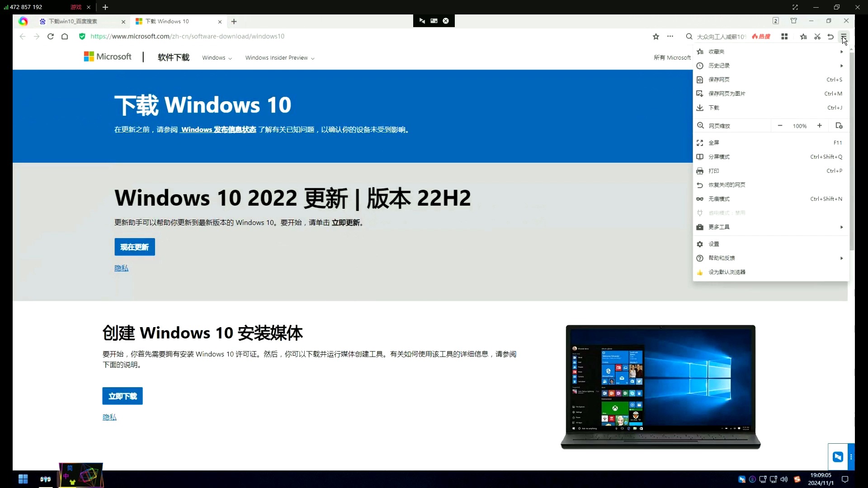Open a new browser tab
This screenshot has width=868, height=488.
coord(234,21)
